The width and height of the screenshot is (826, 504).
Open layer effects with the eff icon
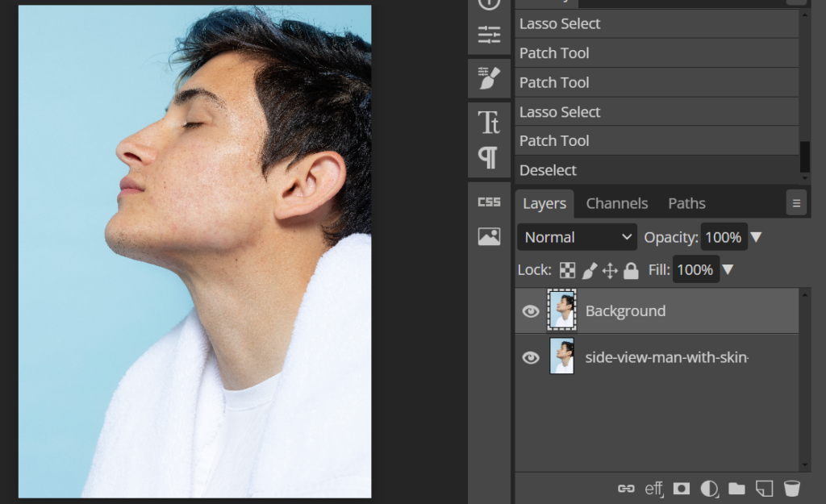point(653,489)
